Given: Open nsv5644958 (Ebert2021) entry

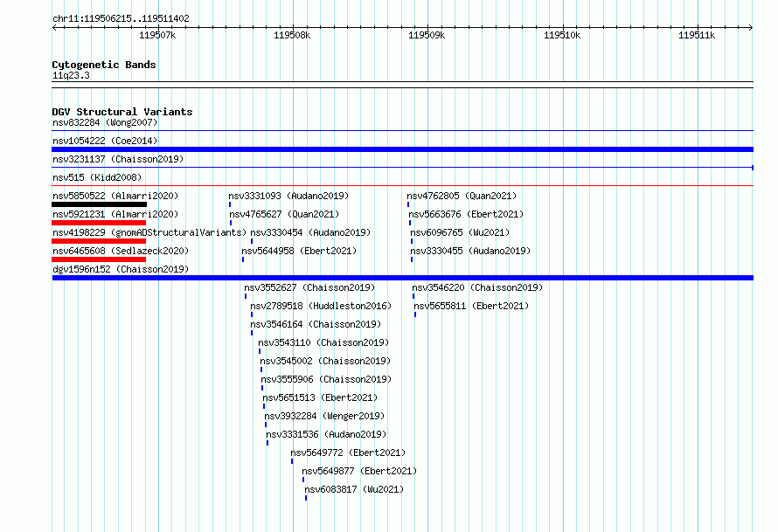Looking at the screenshot, I should 299,251.
